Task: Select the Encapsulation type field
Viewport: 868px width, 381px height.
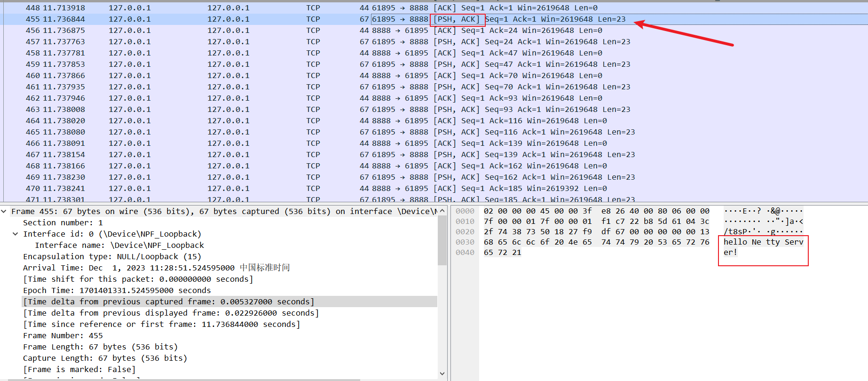Action: [x=112, y=257]
